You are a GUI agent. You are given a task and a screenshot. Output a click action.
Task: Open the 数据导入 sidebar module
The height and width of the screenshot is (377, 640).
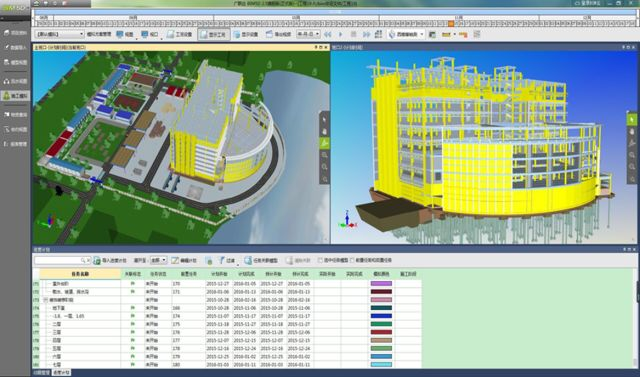tap(15, 48)
